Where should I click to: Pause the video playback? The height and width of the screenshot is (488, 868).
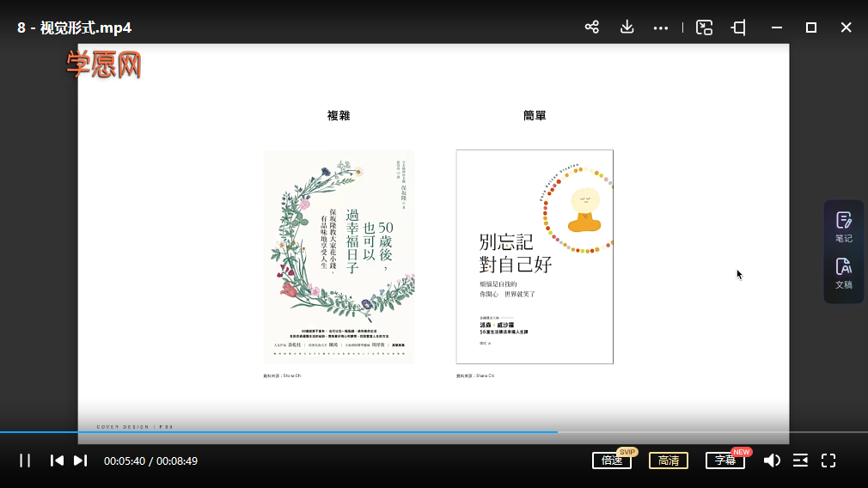(25, 461)
